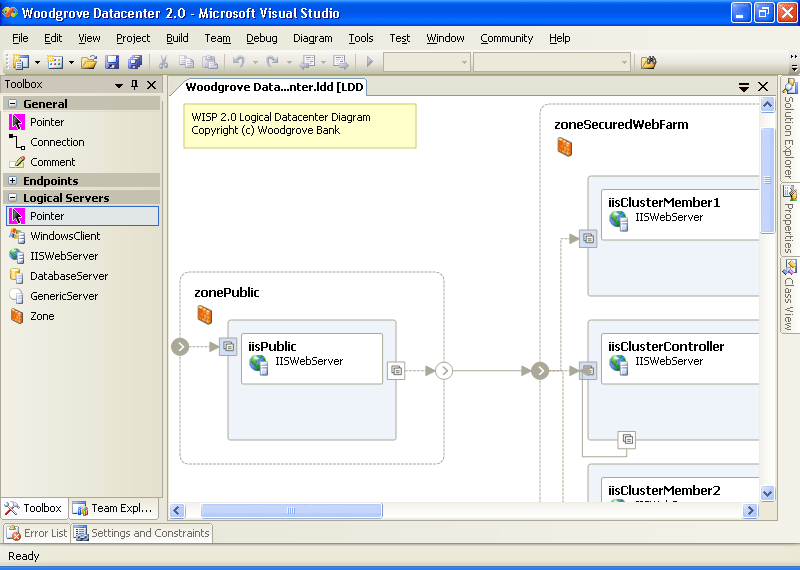The height and width of the screenshot is (570, 800).
Task: Open the Error List panel
Action: click(x=36, y=533)
